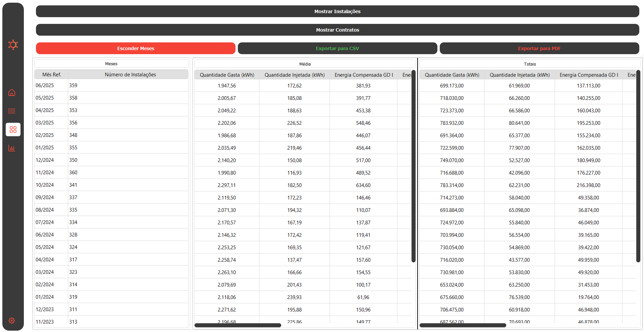Click Totais Quantidade Injetada (kWh) header
This screenshot has height=332, width=644.
[519, 75]
